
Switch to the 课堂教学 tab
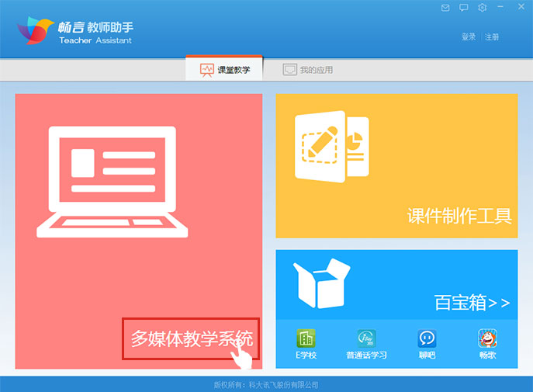tap(224, 69)
